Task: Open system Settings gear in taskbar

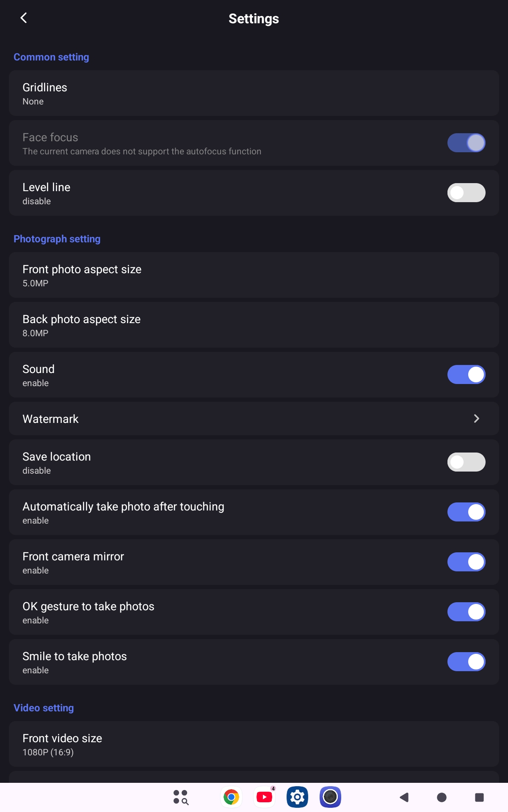Action: 297,797
